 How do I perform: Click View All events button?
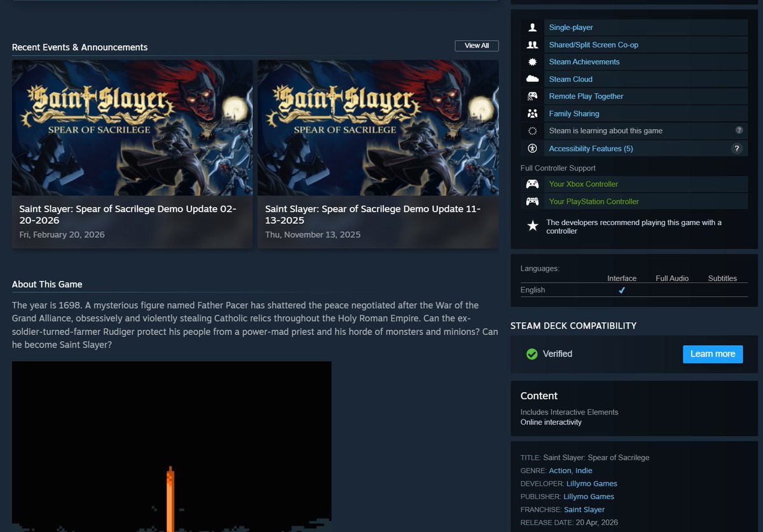[477, 46]
